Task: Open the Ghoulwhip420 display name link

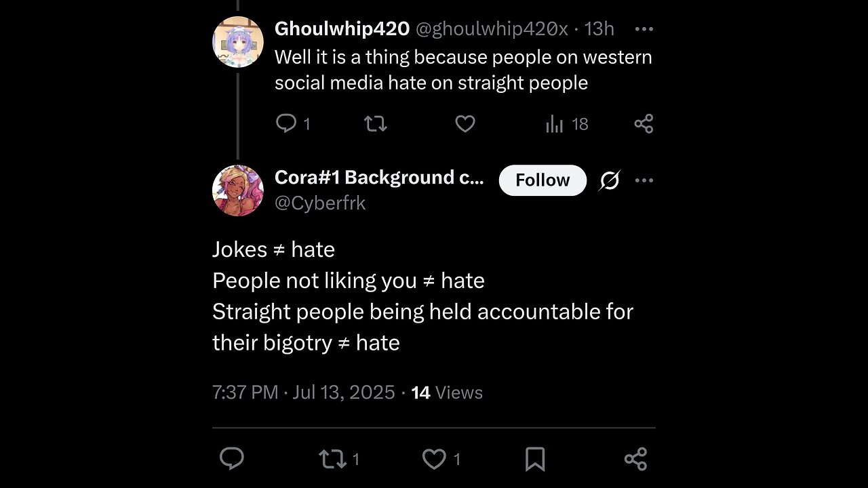Action: (342, 28)
